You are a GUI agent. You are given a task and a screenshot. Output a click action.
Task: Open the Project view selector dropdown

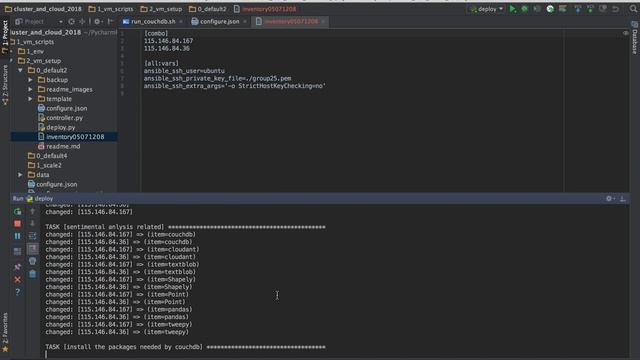coord(39,22)
